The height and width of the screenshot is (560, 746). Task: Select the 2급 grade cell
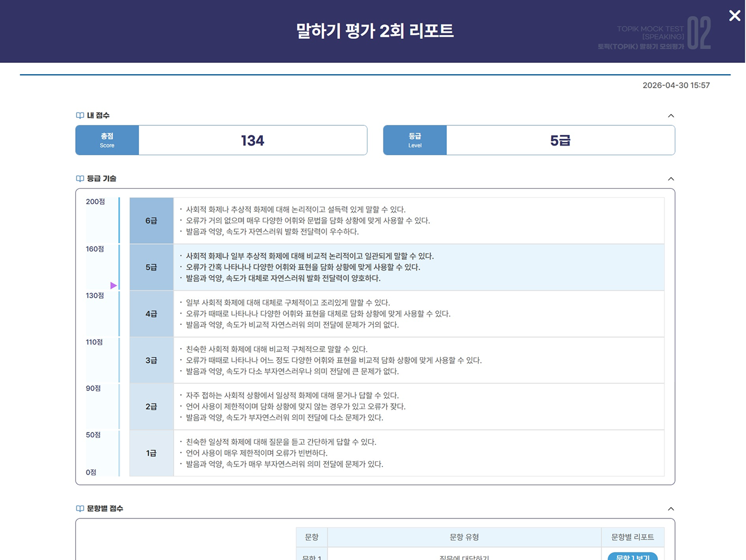click(151, 406)
